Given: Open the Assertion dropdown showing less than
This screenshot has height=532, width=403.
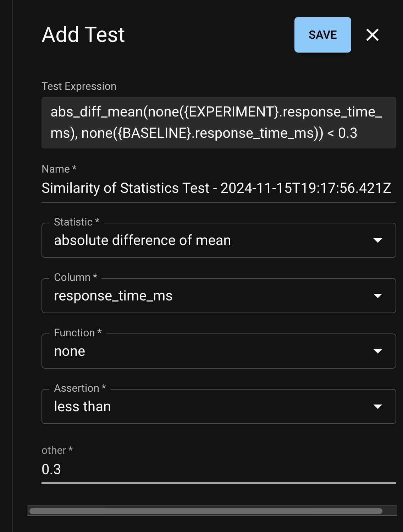Looking at the screenshot, I should click(x=213, y=407).
